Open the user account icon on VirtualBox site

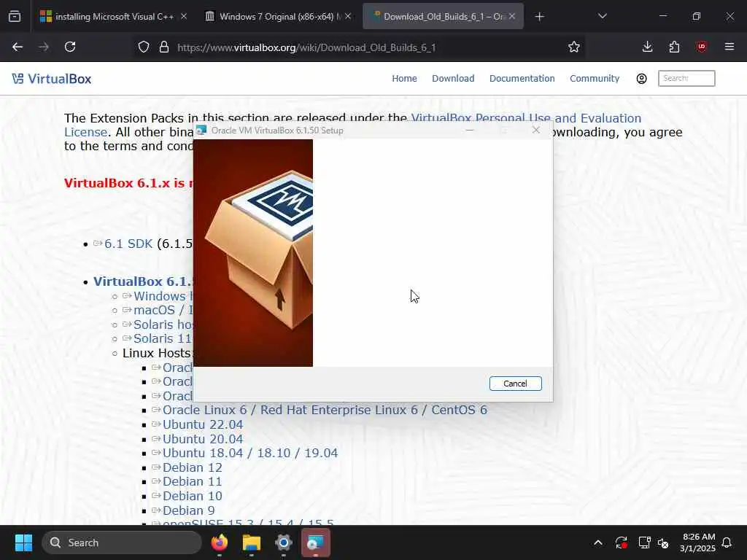(641, 79)
